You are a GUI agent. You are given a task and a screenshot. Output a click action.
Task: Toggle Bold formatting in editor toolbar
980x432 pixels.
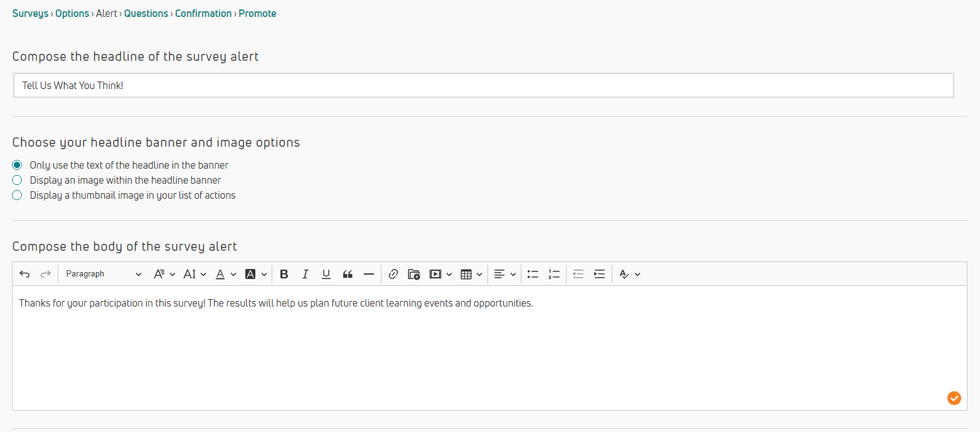click(284, 274)
